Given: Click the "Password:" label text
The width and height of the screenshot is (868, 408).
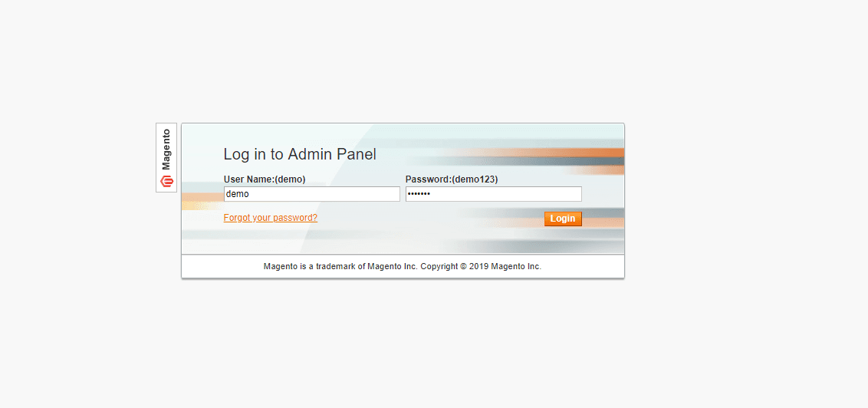Looking at the screenshot, I should pos(429,179).
